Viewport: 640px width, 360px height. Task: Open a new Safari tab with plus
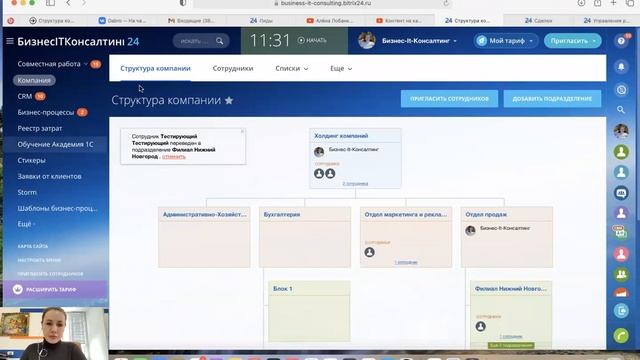pos(613,3)
